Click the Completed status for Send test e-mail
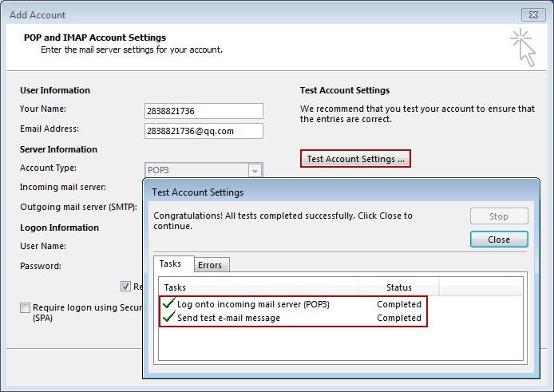554x392 pixels. [x=399, y=318]
